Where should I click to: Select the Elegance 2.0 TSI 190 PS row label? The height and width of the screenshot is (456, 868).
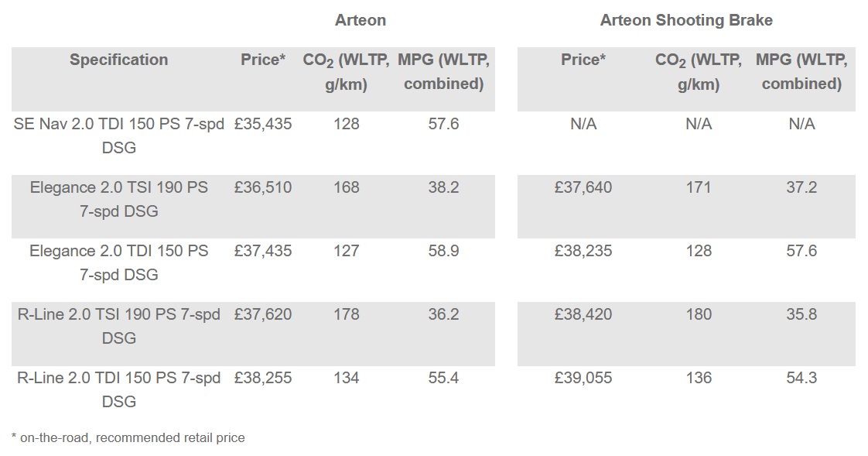pyautogui.click(x=118, y=199)
